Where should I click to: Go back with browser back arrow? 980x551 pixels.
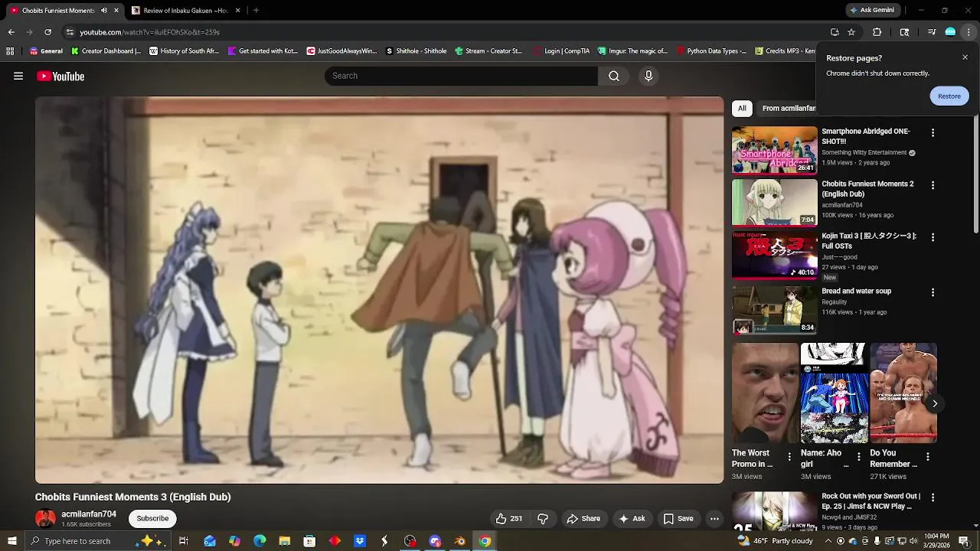click(x=11, y=32)
